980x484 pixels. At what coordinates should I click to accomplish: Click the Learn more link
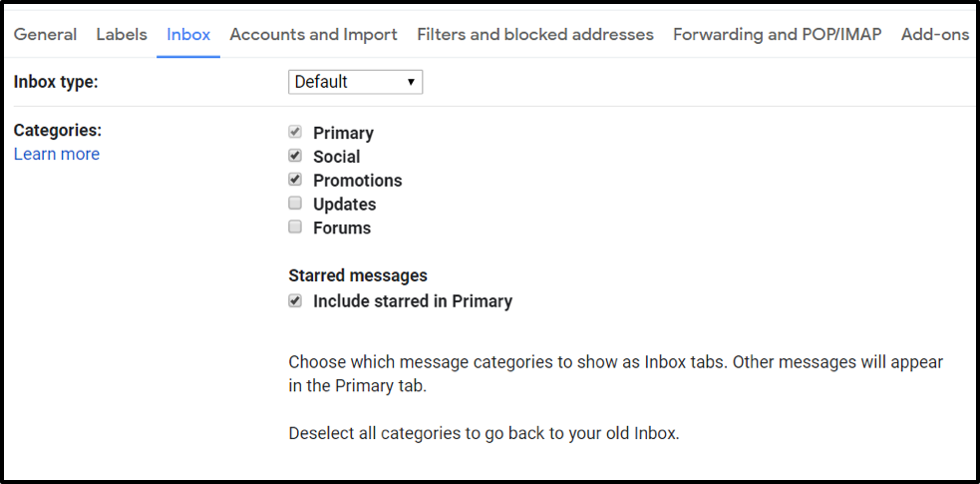point(57,154)
